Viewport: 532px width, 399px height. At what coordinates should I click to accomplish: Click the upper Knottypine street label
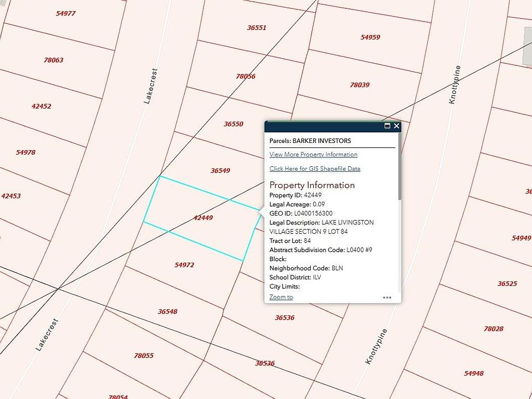[454, 85]
